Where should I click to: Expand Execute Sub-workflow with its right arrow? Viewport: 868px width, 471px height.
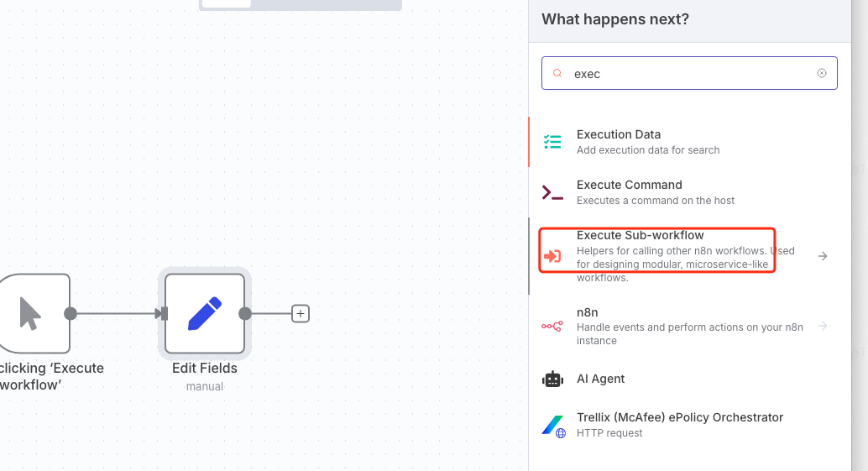point(823,256)
